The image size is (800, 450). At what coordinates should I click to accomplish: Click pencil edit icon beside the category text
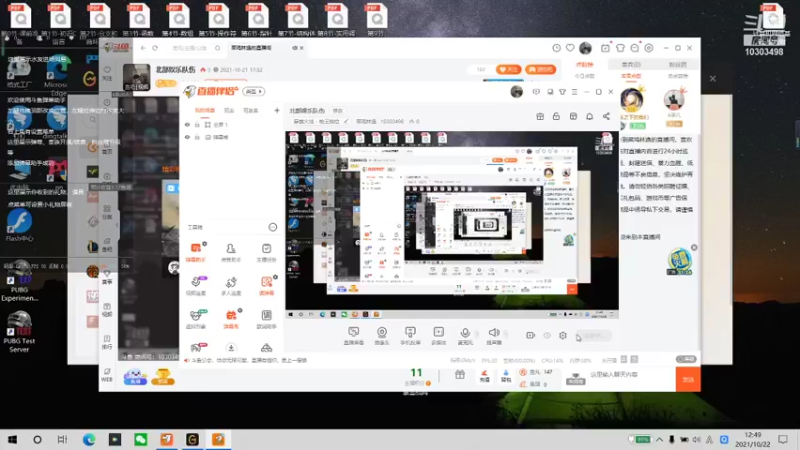point(346,121)
